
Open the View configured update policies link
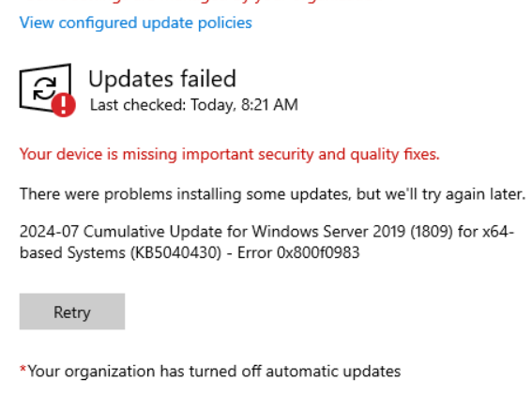[x=136, y=23]
